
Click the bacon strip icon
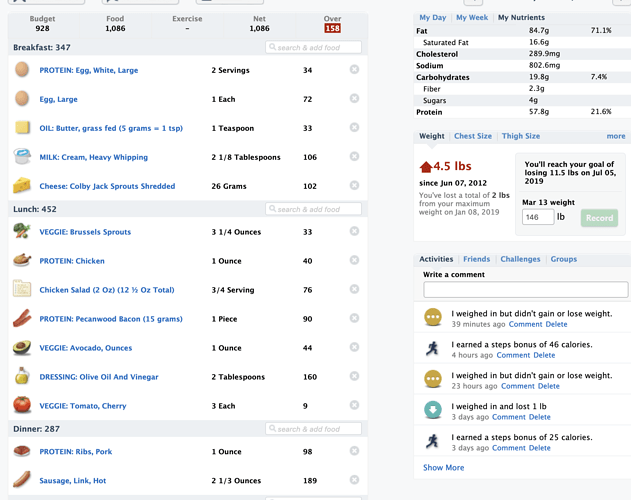pyautogui.click(x=22, y=318)
